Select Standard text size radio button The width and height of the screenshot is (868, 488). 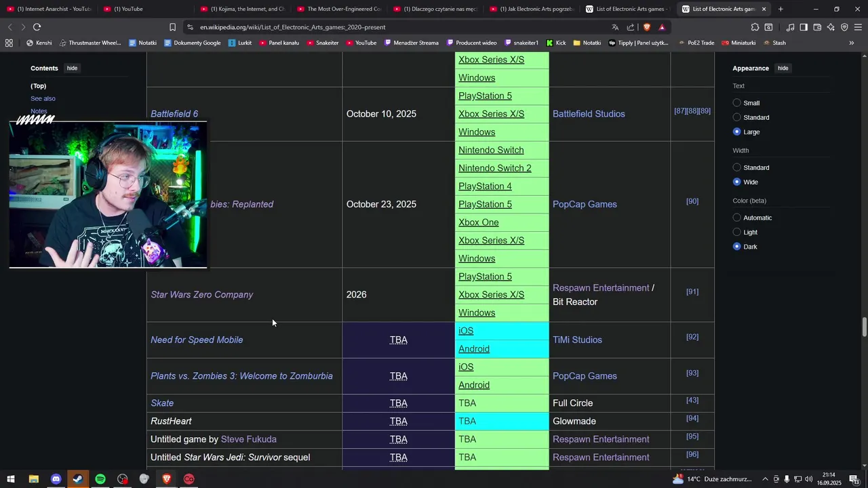[x=736, y=117]
